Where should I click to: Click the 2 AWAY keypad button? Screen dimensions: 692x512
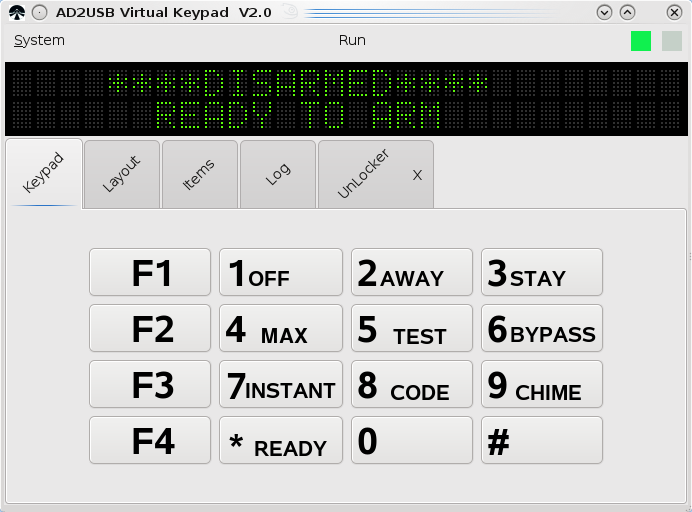click(412, 272)
